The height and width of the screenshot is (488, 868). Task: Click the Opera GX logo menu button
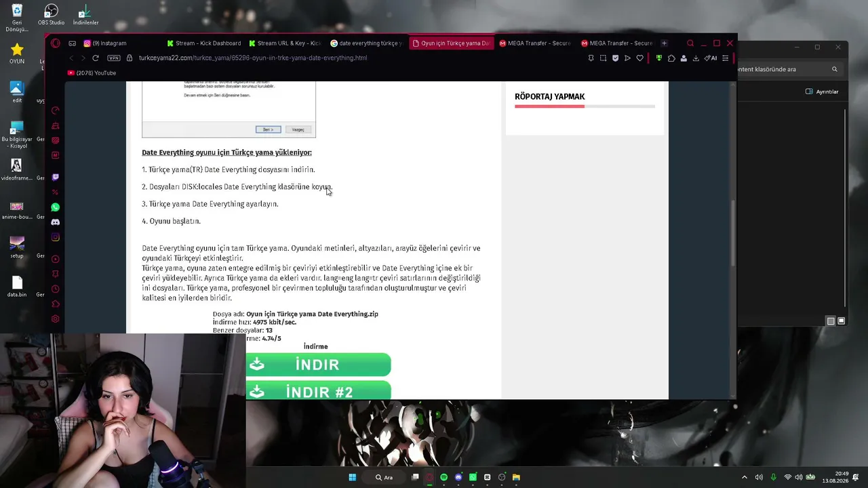[x=56, y=43]
